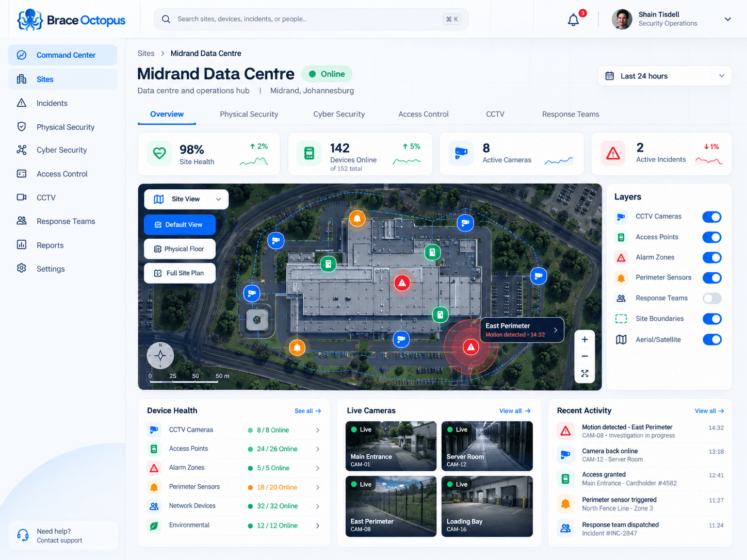The height and width of the screenshot is (560, 747).
Task: Select the Default View button
Action: [180, 225]
